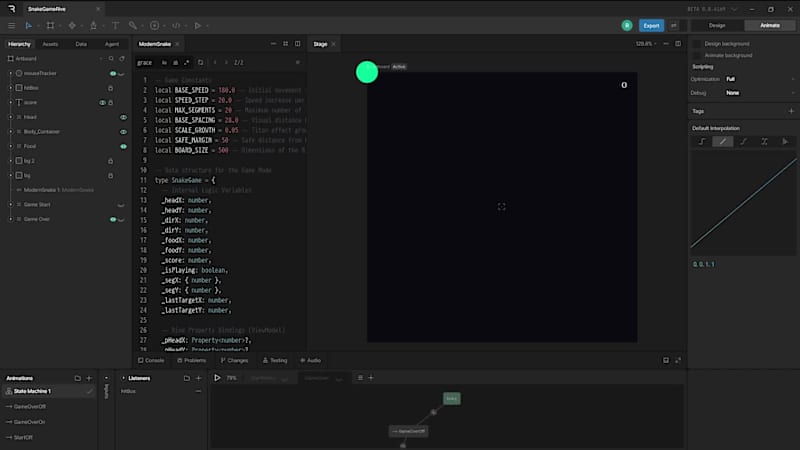The height and width of the screenshot is (450, 800).
Task: Click the circular Events tool icon
Action: tap(155, 26)
